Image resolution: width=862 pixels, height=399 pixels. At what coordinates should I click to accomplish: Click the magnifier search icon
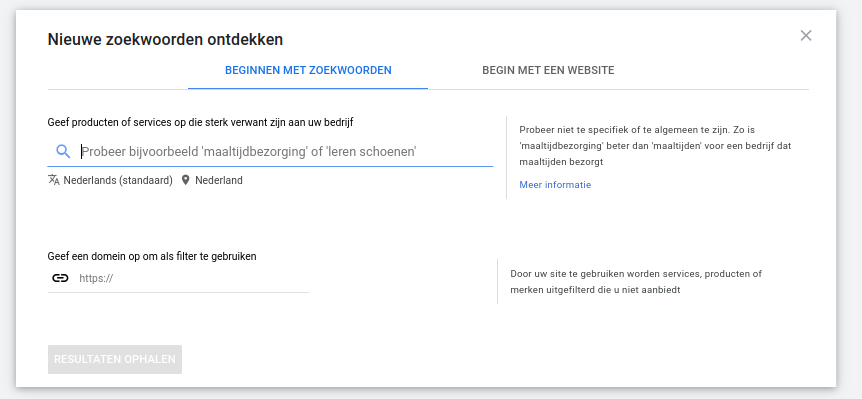pos(63,152)
